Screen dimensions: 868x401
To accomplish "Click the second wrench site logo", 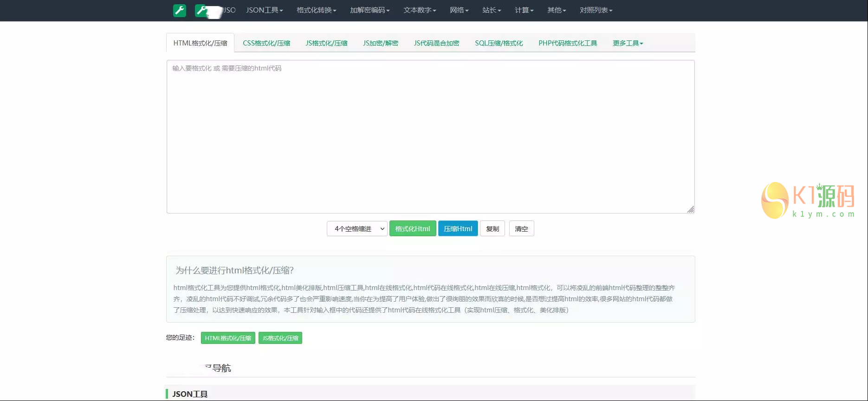I will 201,10.
